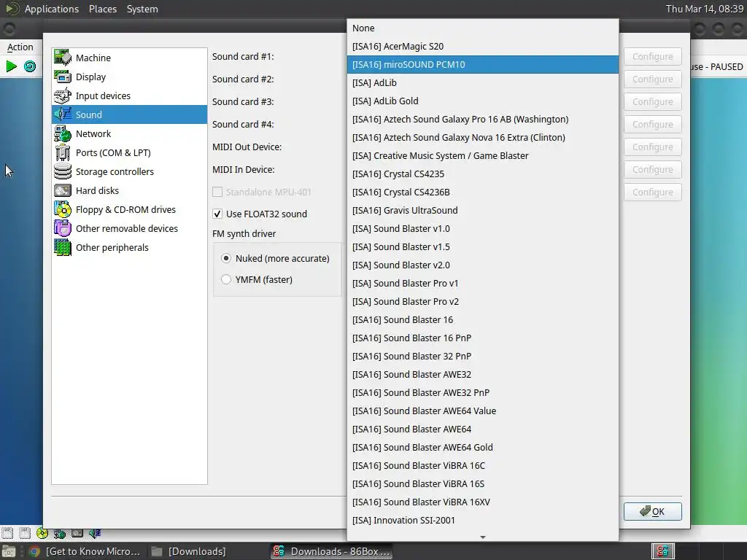Viewport: 747px width, 560px height.
Task: Open Other removable devices category
Action: coord(129,228)
